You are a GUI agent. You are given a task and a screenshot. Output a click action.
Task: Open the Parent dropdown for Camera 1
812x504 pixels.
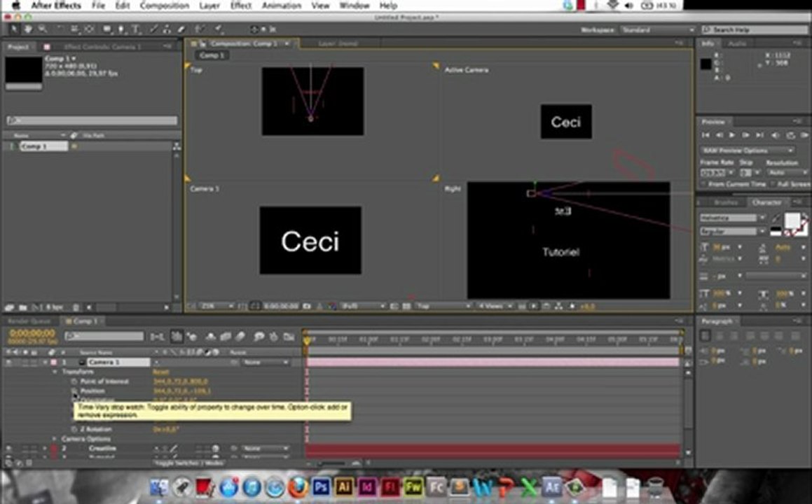point(266,362)
